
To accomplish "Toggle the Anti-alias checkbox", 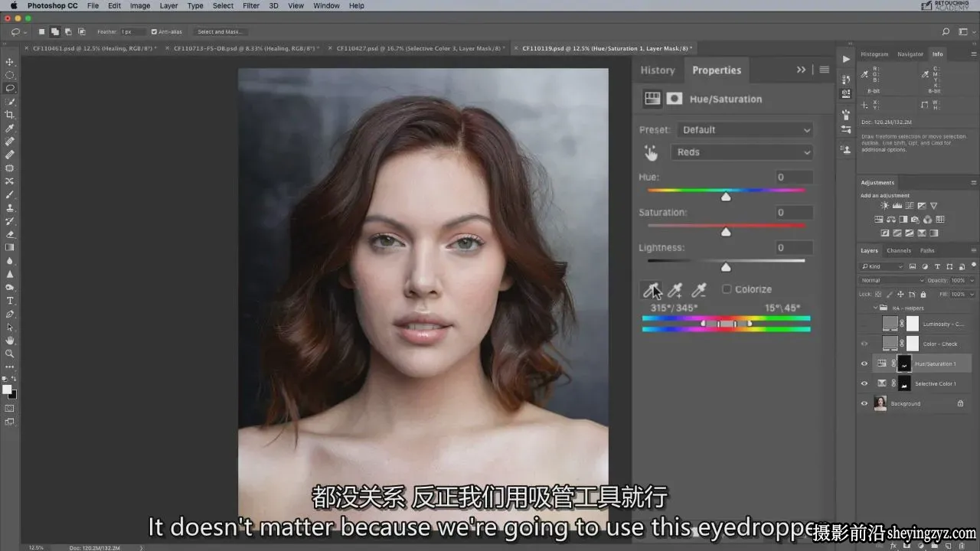I will coord(154,32).
